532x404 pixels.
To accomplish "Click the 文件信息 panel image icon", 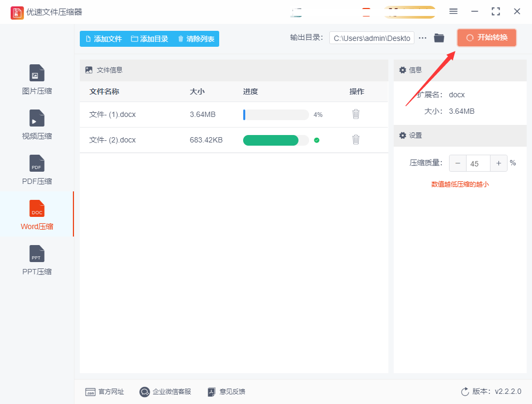I will coord(89,70).
